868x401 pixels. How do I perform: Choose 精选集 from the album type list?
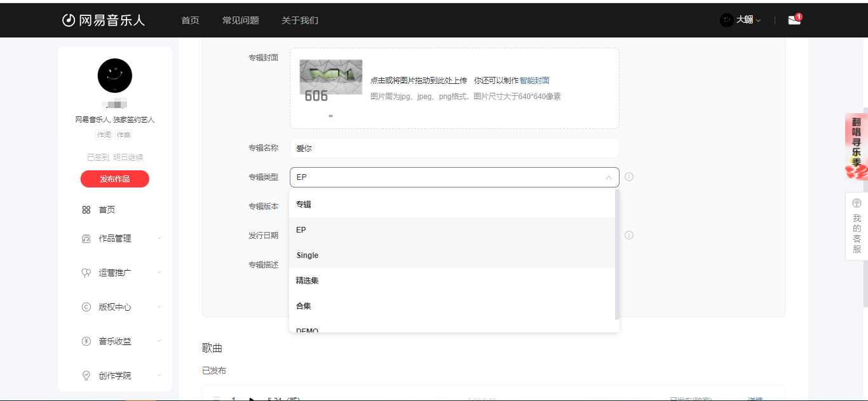[308, 281]
